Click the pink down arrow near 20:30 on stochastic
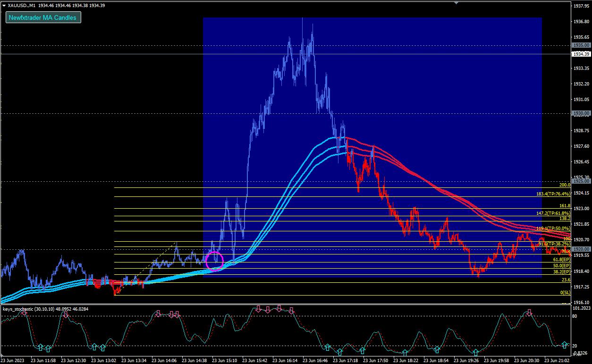Screen dimensions: 592x364 click(x=530, y=313)
